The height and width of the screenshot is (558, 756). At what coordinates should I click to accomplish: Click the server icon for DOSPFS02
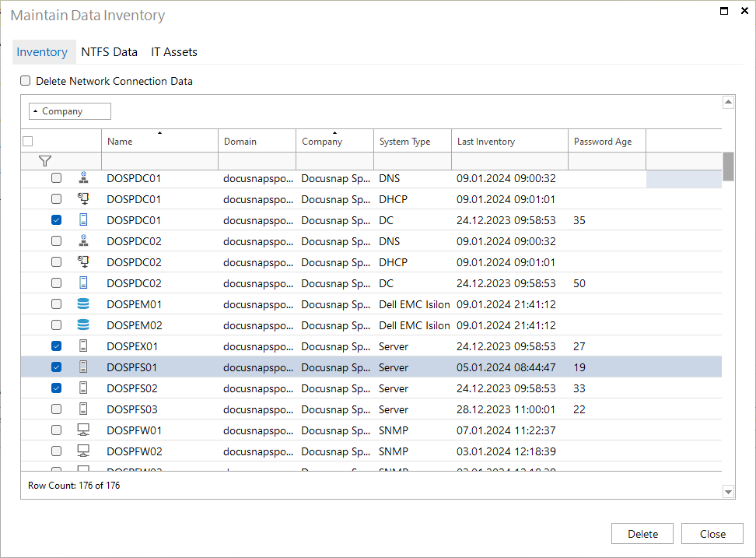click(83, 388)
